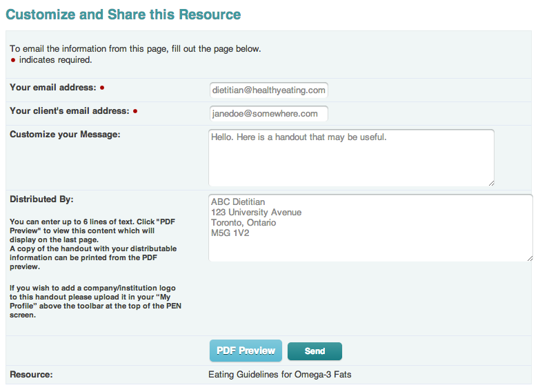Screen dimensions: 538x392
Task: Click the 'Distributed By:' label
Action: (x=41, y=199)
